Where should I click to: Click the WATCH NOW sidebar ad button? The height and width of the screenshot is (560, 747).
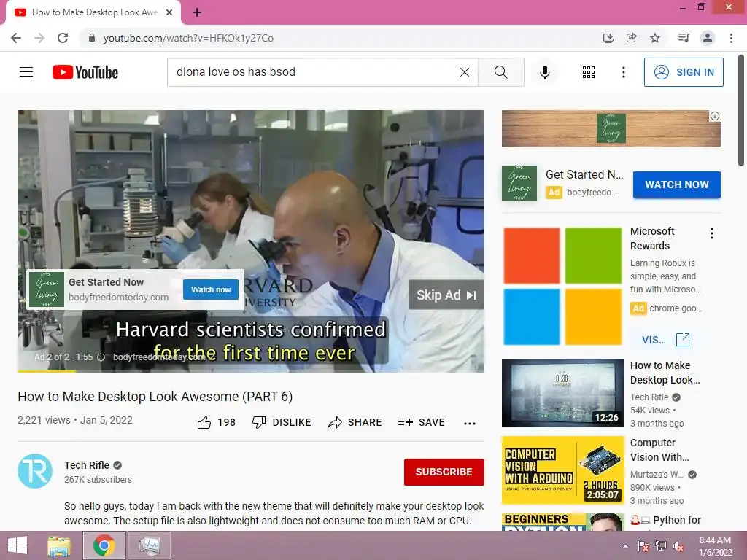click(676, 184)
